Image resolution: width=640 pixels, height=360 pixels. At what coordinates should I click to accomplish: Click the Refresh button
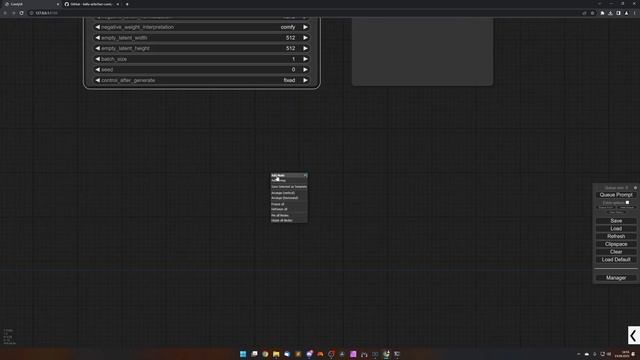tap(616, 236)
